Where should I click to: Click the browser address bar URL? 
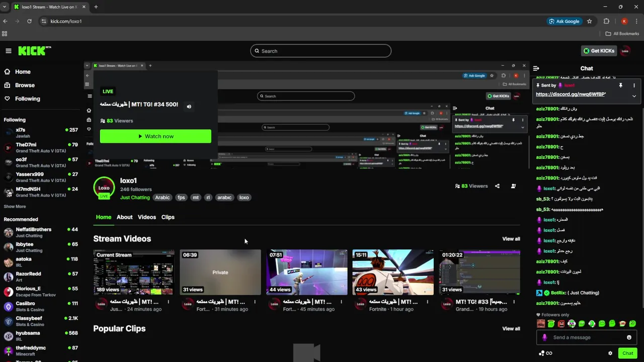[66, 21]
